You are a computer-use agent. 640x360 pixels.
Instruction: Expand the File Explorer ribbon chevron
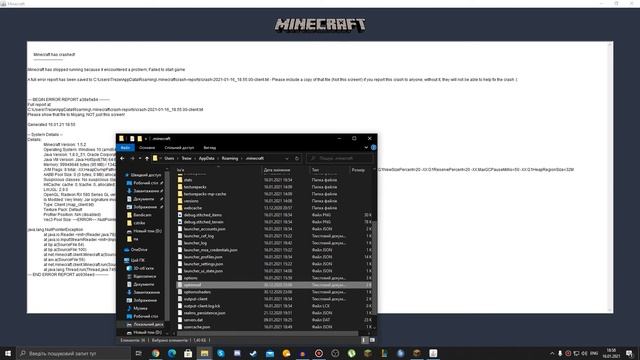(x=366, y=147)
